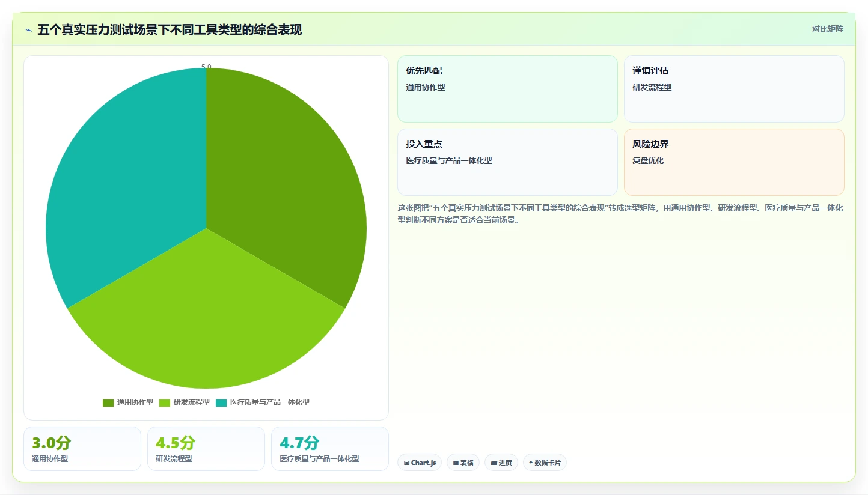
Task: Click the lime green 研发流程型 legend swatch
Action: point(165,402)
